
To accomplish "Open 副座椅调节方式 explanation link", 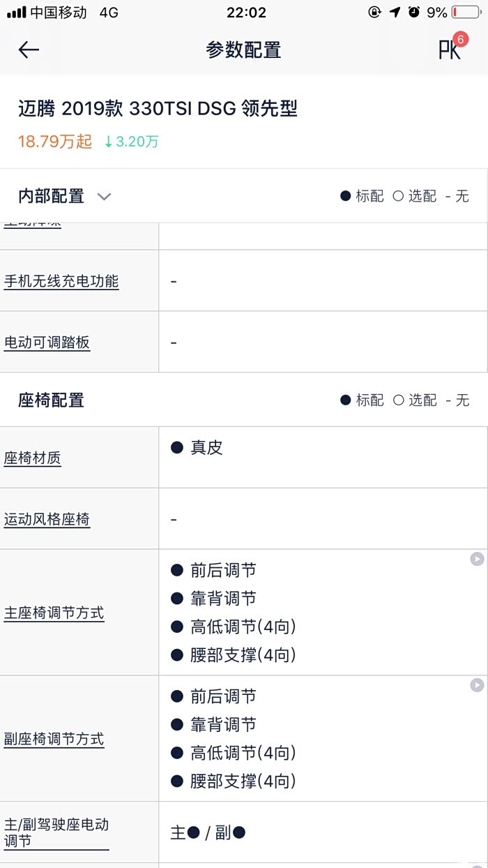I will click(54, 739).
